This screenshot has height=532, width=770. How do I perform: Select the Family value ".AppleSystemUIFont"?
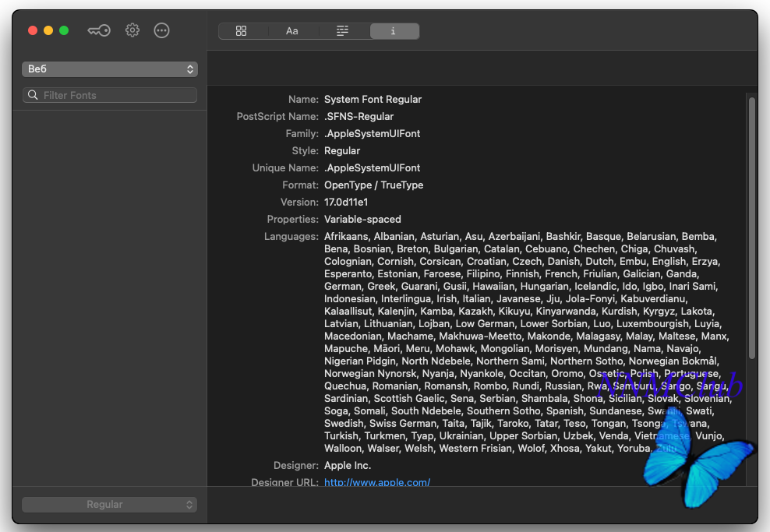[x=373, y=133]
